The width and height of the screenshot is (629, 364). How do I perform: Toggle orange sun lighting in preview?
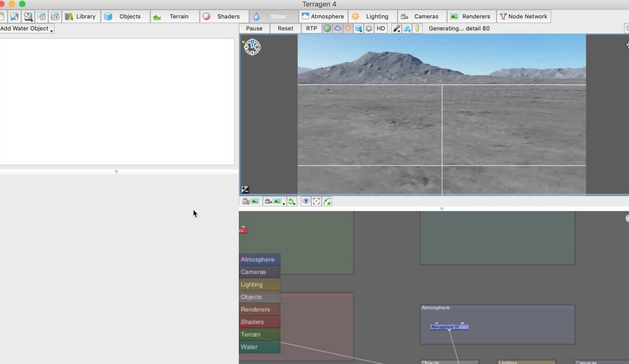348,28
